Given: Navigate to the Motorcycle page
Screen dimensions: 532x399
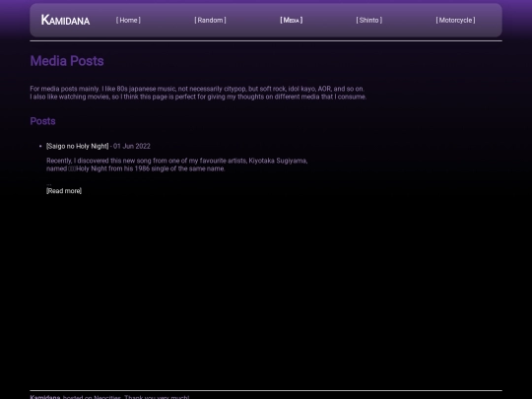Looking at the screenshot, I should click(456, 20).
